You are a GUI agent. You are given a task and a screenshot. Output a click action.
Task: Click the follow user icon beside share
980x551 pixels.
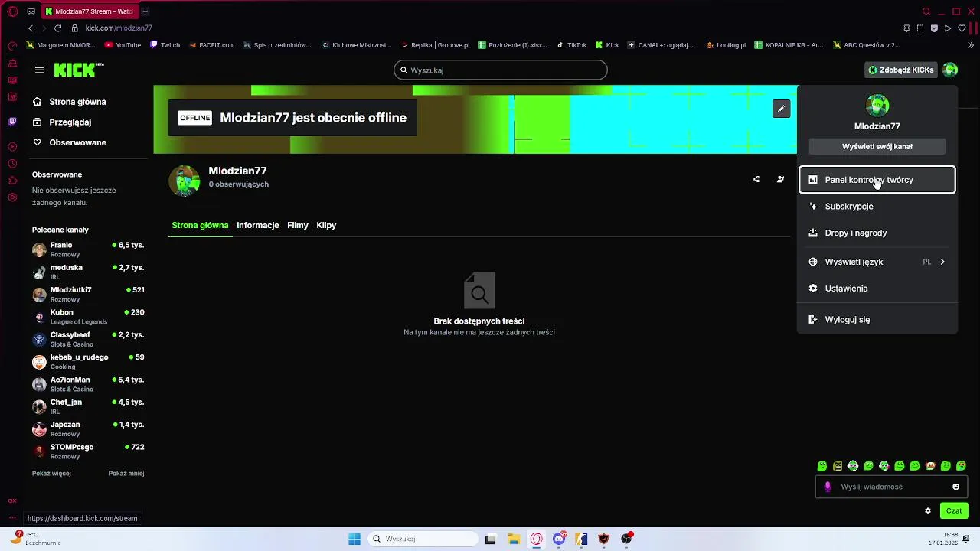(x=780, y=179)
